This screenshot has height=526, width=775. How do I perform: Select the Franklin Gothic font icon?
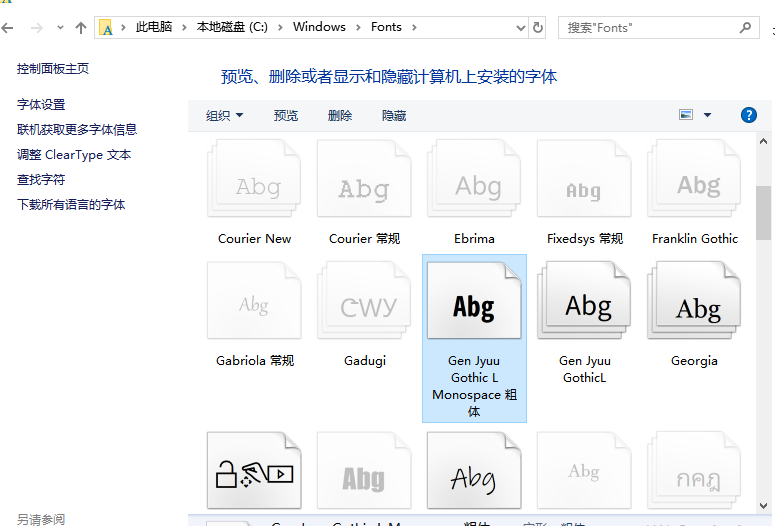(694, 178)
